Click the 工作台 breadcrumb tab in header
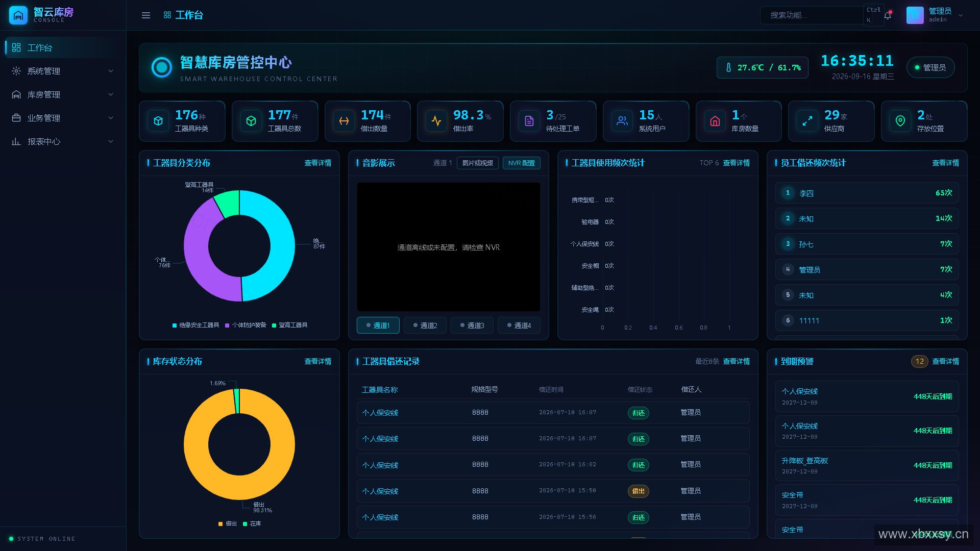This screenshot has height=551, width=980. 183,15
